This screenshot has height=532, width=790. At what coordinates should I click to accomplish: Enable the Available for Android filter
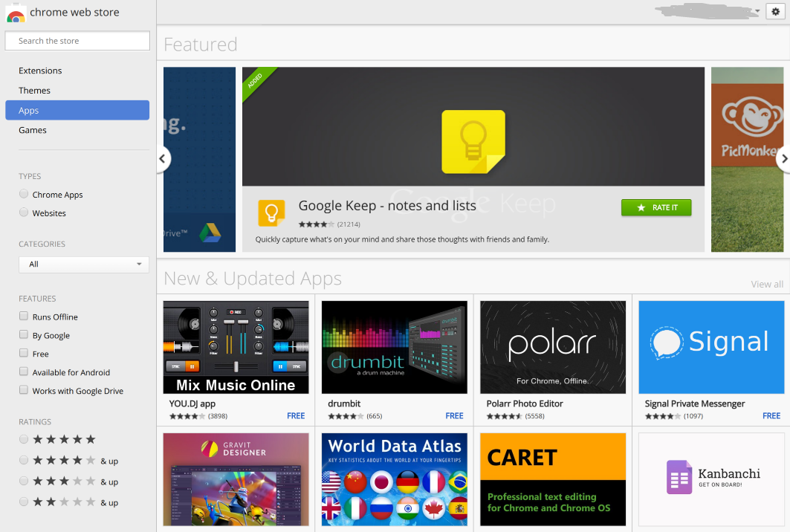[24, 372]
